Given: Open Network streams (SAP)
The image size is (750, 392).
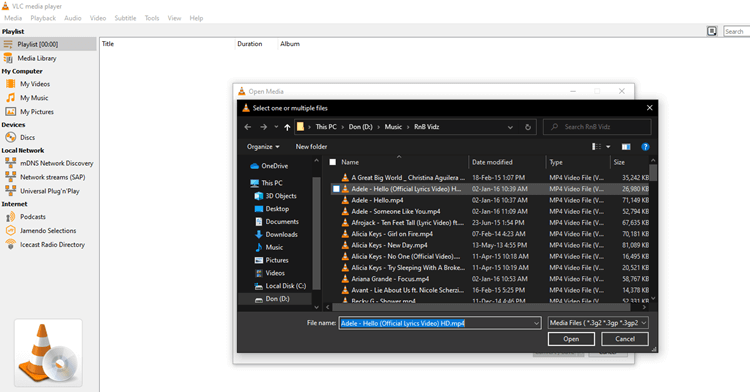Looking at the screenshot, I should pyautogui.click(x=52, y=177).
